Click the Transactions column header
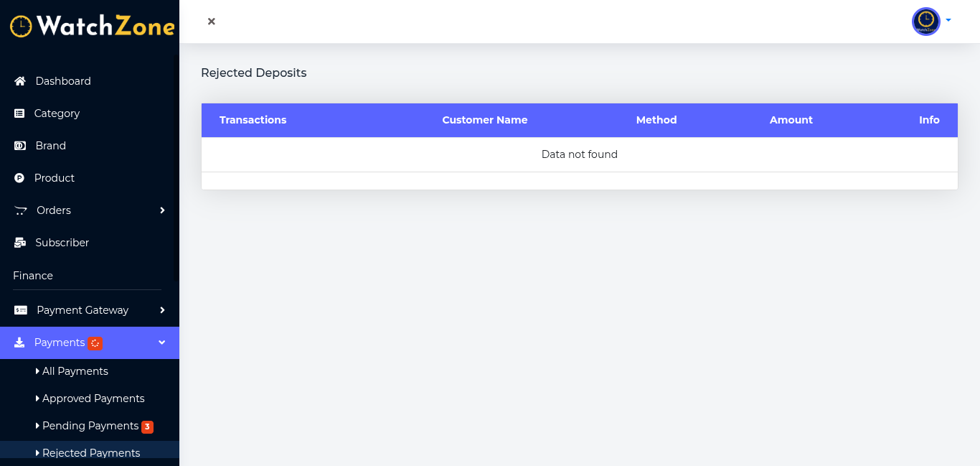Viewport: 980px width, 466px height. point(253,120)
